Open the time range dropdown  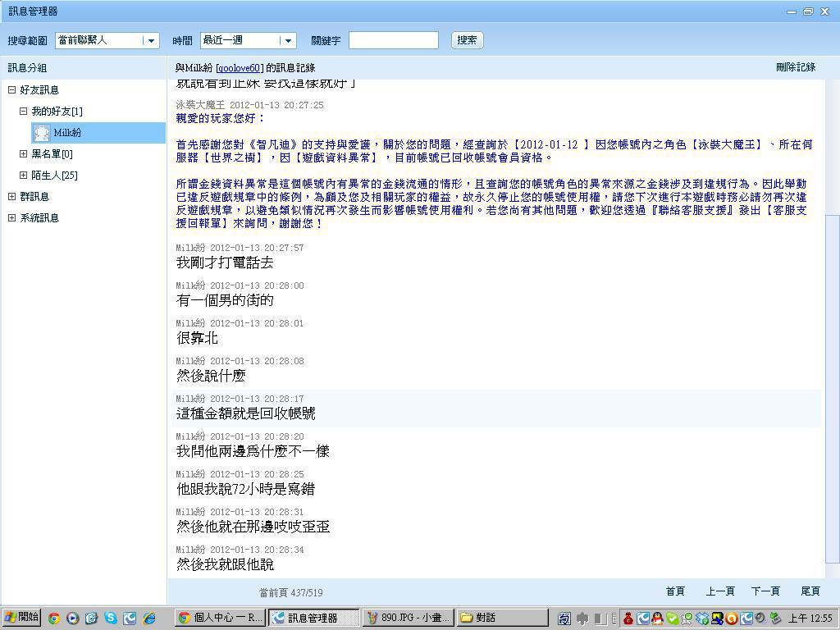(x=288, y=40)
